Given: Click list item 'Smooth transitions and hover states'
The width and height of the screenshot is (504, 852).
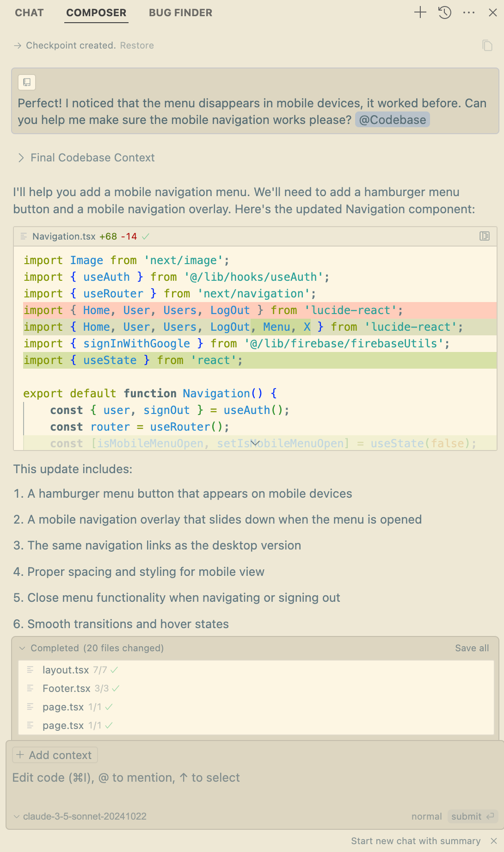Looking at the screenshot, I should [x=128, y=624].
